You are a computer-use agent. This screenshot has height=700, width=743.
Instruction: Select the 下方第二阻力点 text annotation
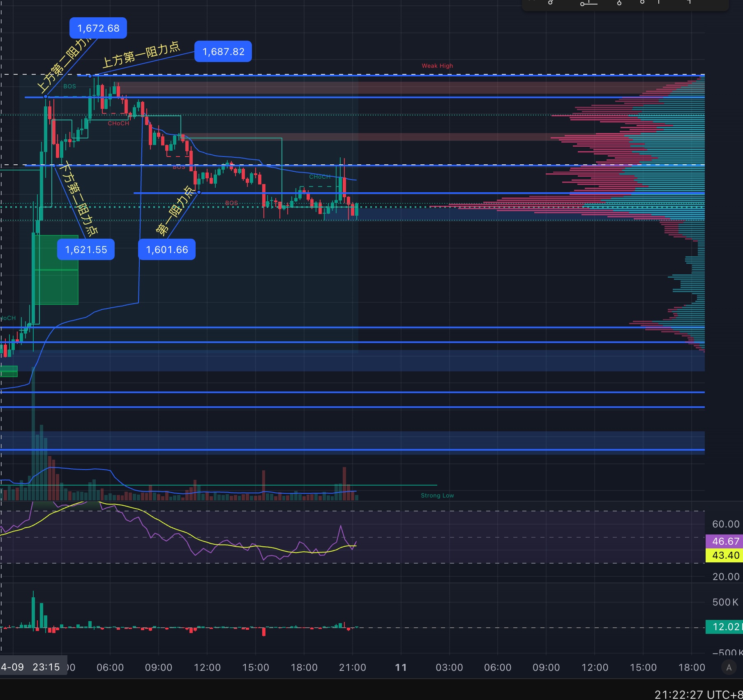(78, 199)
